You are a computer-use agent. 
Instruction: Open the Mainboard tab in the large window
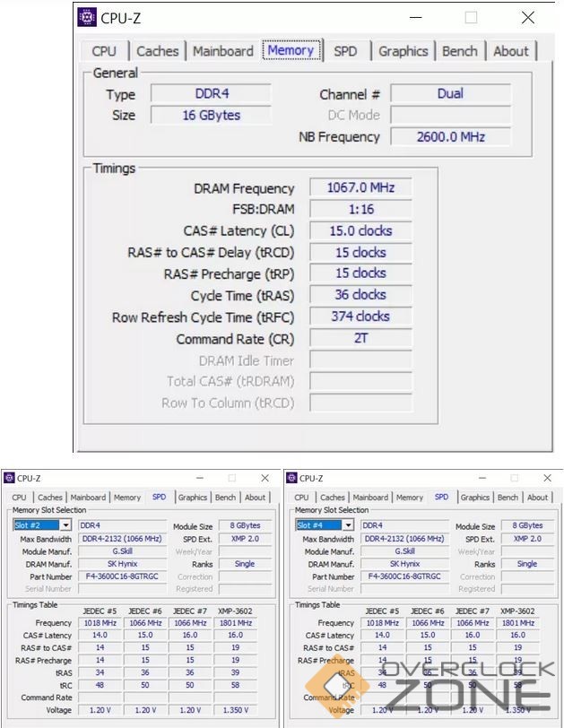(x=223, y=51)
